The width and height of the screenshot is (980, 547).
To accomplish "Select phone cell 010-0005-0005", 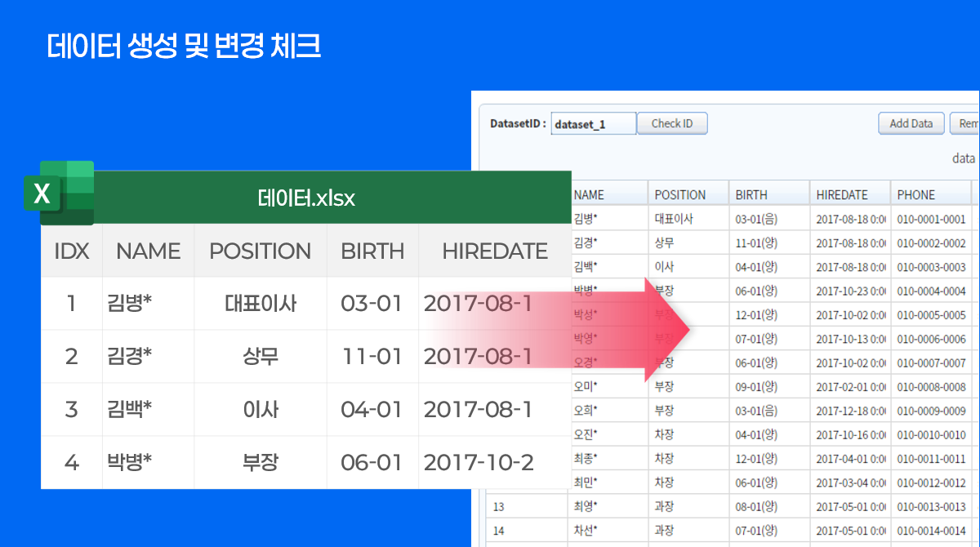I will 932,315.
